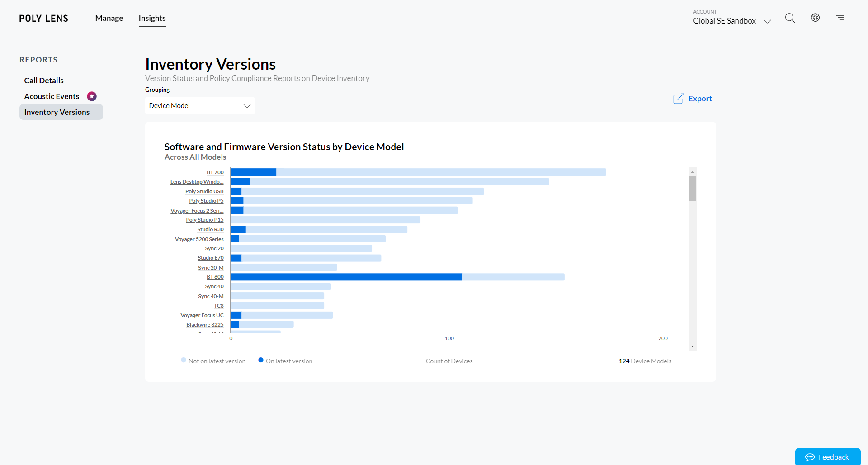The width and height of the screenshot is (868, 465).
Task: Open the hamburger menu icon
Action: (x=840, y=18)
